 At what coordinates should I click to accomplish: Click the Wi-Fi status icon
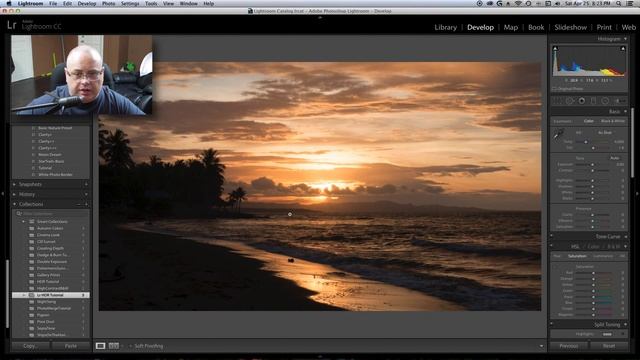coord(519,3)
